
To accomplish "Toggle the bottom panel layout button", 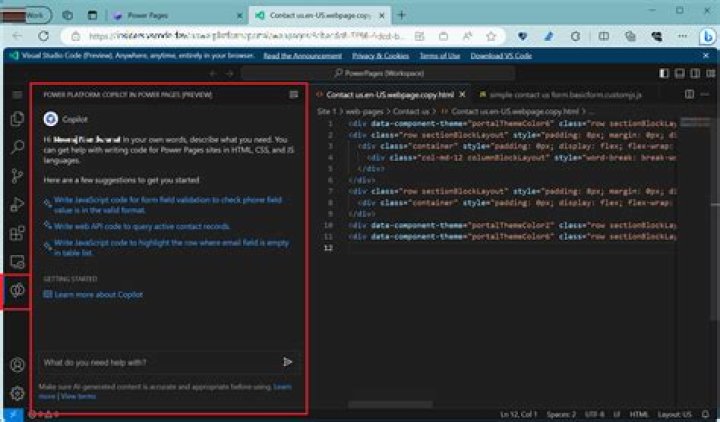I will [680, 73].
